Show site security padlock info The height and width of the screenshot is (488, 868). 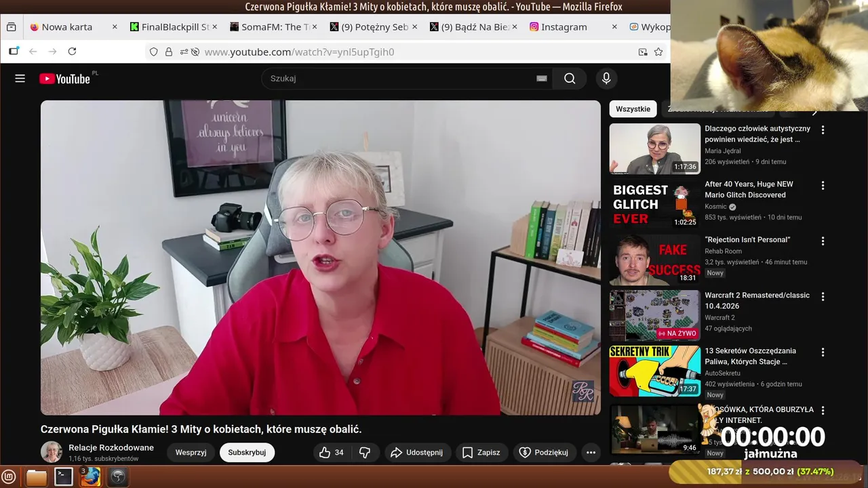[169, 52]
